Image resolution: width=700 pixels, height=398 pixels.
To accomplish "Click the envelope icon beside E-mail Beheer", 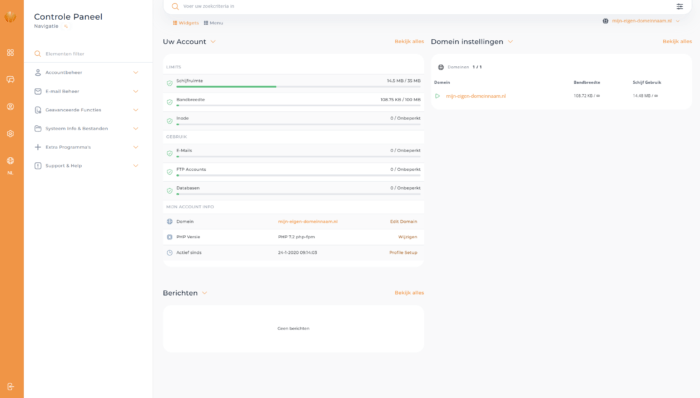I will click(x=38, y=91).
